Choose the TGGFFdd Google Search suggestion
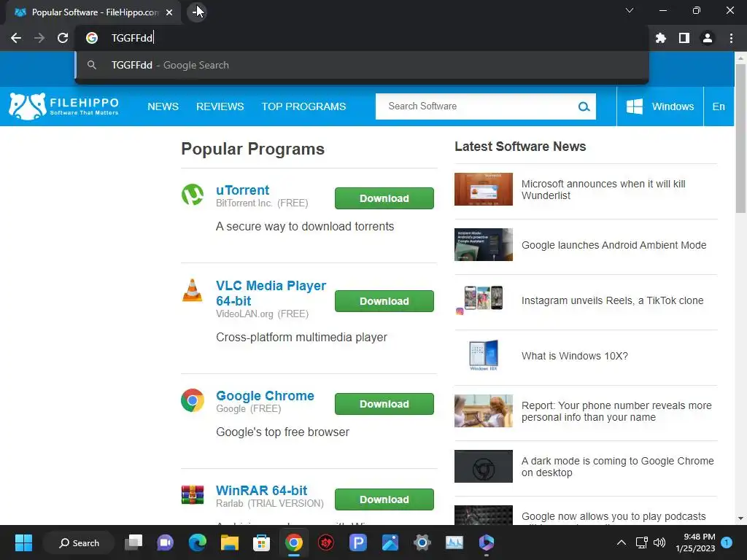The width and height of the screenshot is (747, 560). point(362,65)
